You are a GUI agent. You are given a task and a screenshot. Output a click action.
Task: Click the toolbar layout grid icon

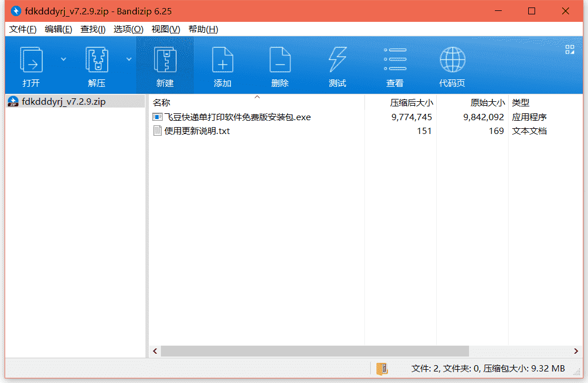(x=570, y=49)
